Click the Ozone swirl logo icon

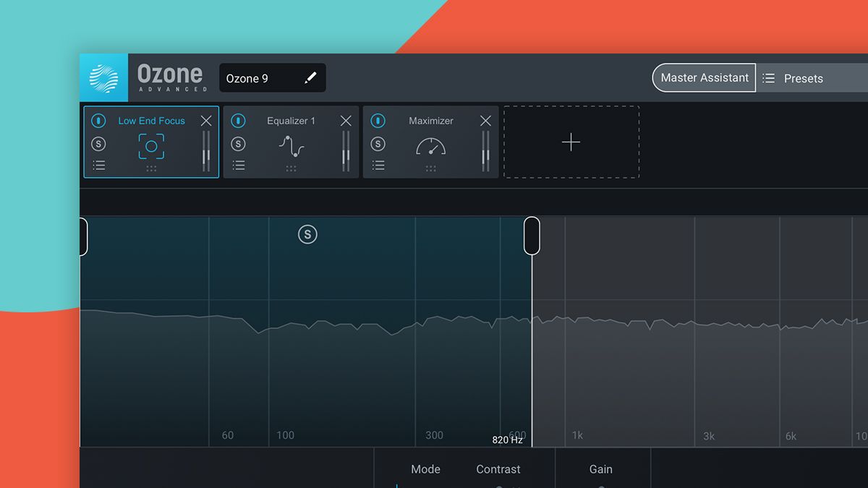[103, 77]
